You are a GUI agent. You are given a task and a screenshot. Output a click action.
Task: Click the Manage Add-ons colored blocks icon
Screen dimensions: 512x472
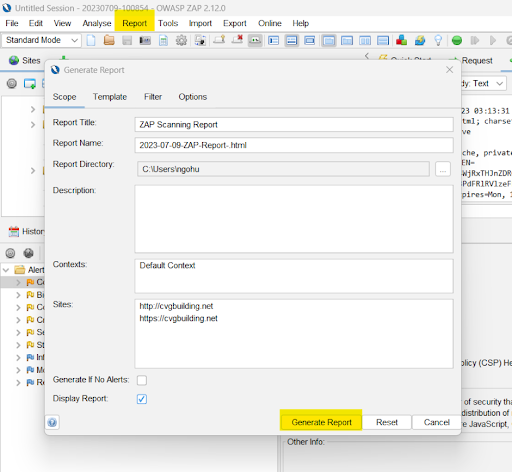pos(401,41)
